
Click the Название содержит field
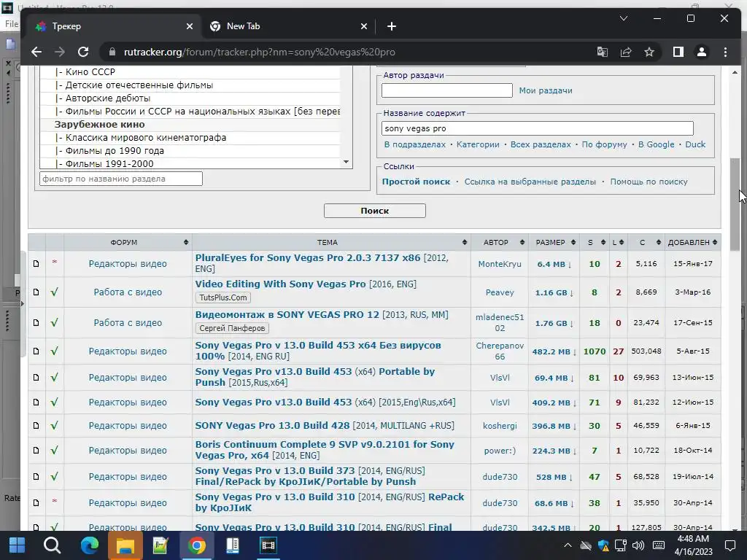[x=538, y=128]
